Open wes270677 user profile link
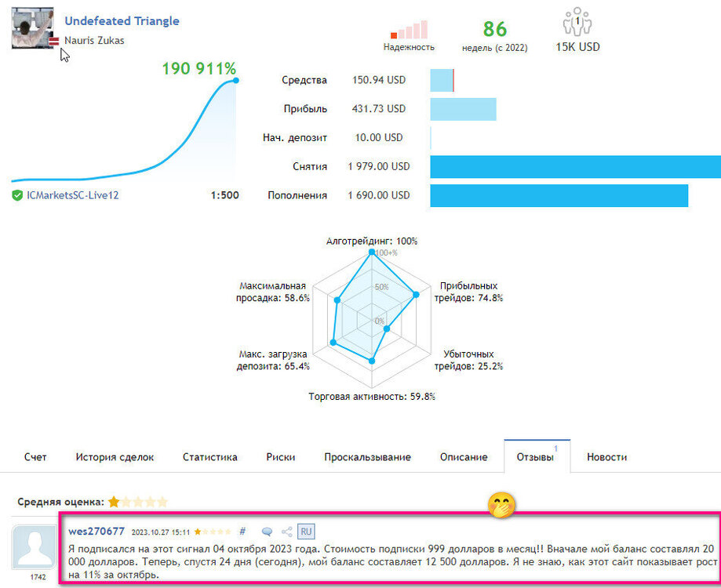 click(96, 532)
